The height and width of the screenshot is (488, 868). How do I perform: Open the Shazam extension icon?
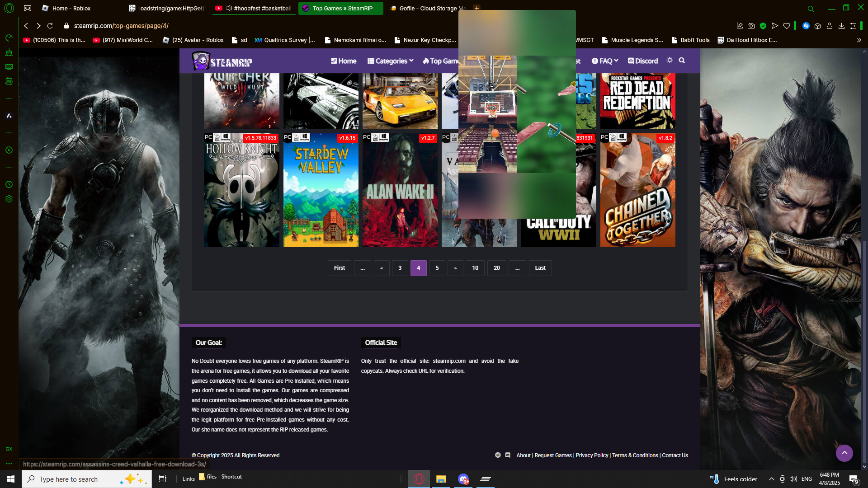(806, 26)
